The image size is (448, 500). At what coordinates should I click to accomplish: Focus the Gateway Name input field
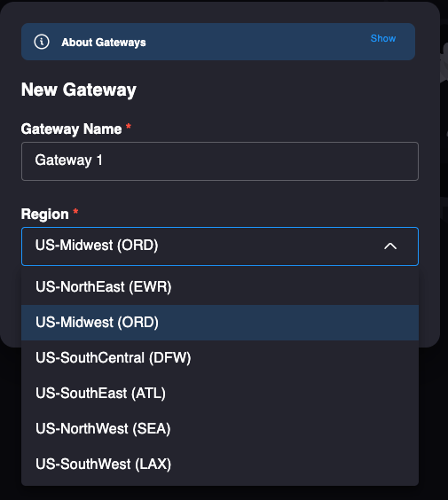click(220, 161)
